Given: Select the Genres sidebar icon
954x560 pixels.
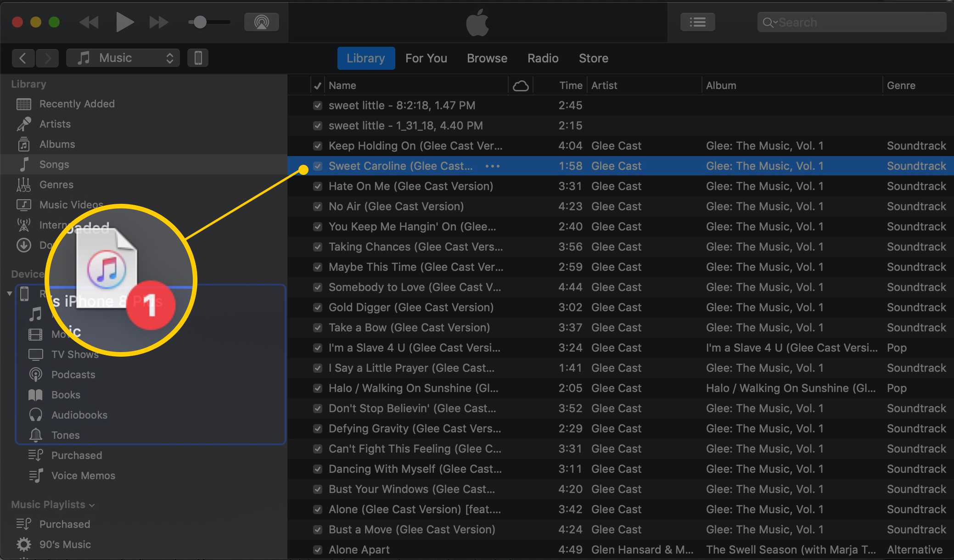Looking at the screenshot, I should (24, 185).
